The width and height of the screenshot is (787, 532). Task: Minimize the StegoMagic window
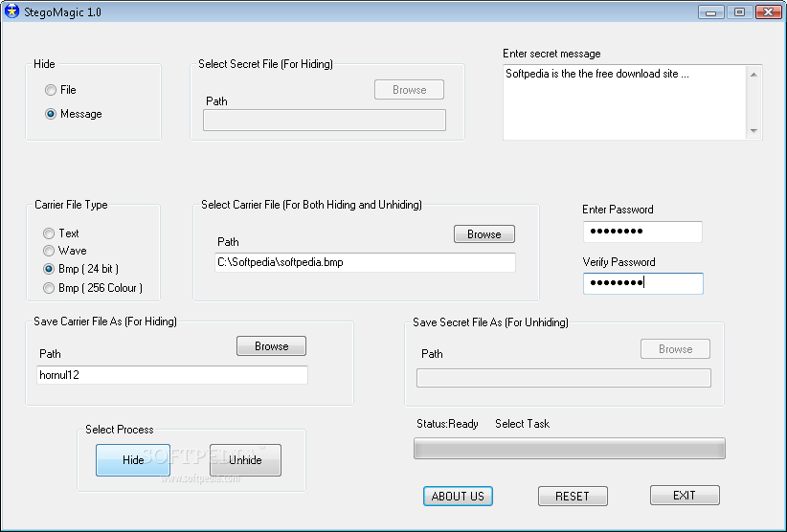point(710,12)
